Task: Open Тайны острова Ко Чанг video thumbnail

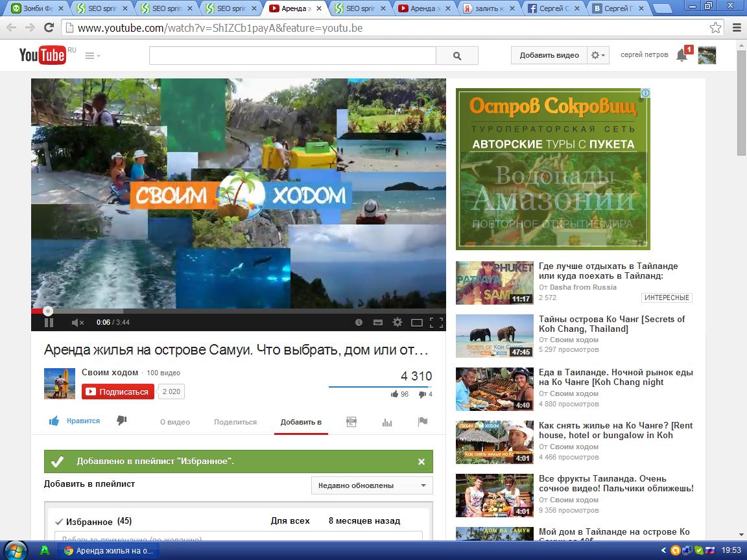Action: [495, 336]
